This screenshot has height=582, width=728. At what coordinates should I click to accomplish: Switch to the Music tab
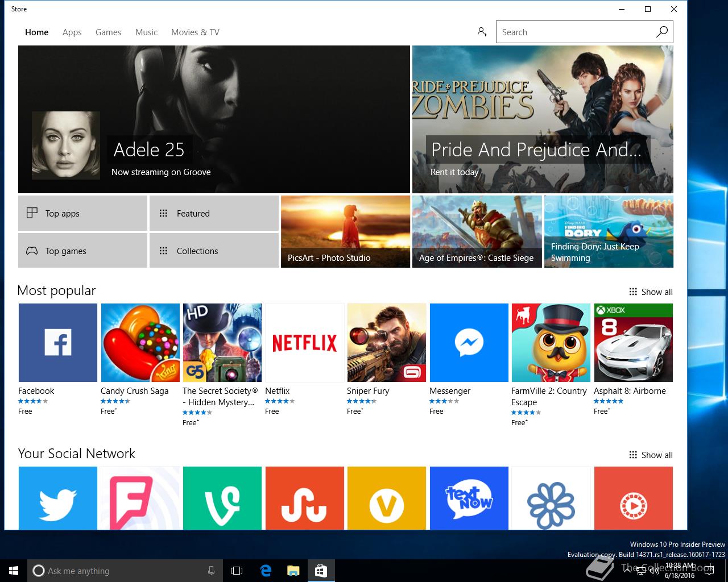click(x=146, y=32)
